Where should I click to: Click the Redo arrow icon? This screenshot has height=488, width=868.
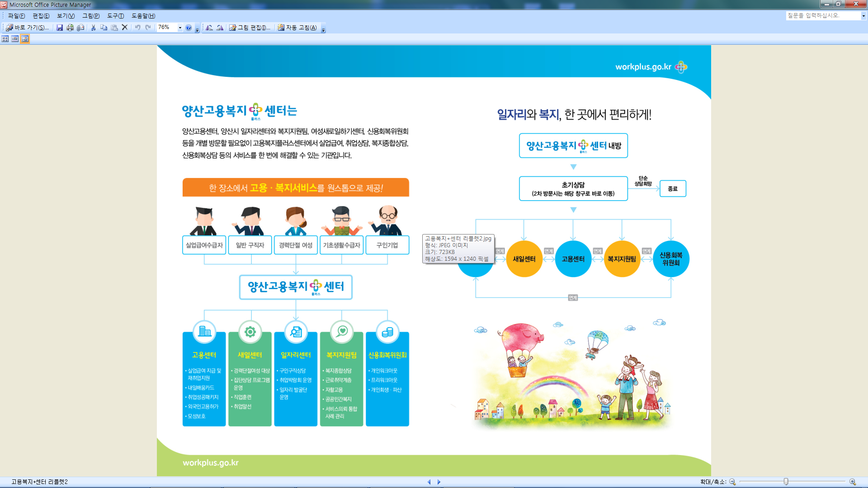pos(148,28)
